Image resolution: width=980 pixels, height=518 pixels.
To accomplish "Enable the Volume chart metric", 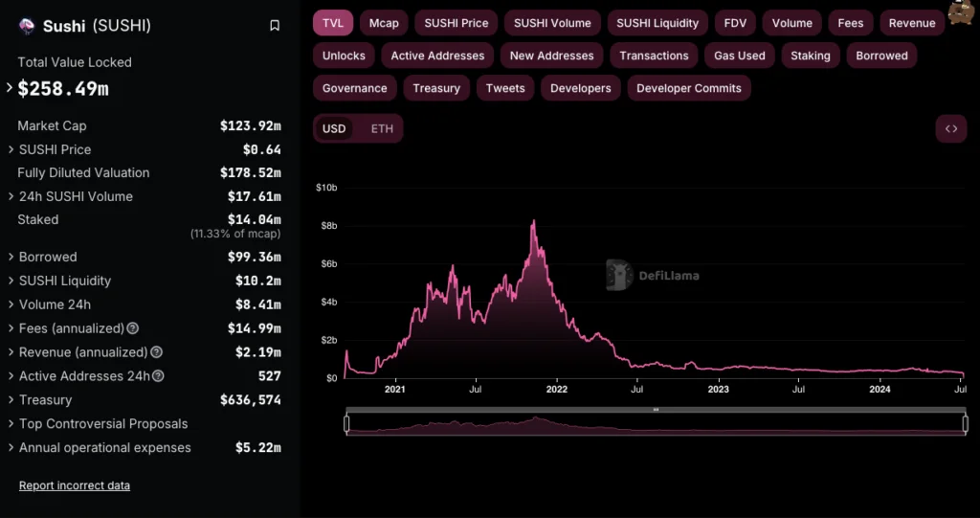I will click(x=791, y=23).
